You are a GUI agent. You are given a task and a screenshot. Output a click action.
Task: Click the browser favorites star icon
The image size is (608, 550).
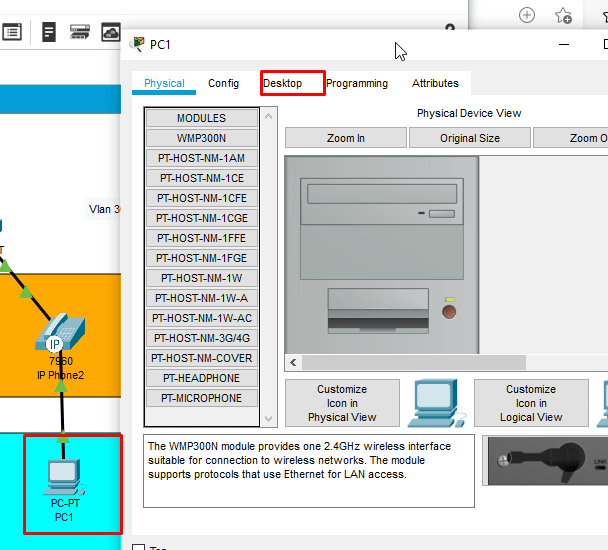click(563, 15)
